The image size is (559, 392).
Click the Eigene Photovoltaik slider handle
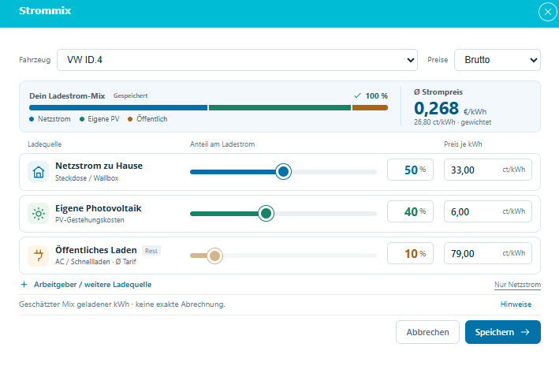[266, 213]
